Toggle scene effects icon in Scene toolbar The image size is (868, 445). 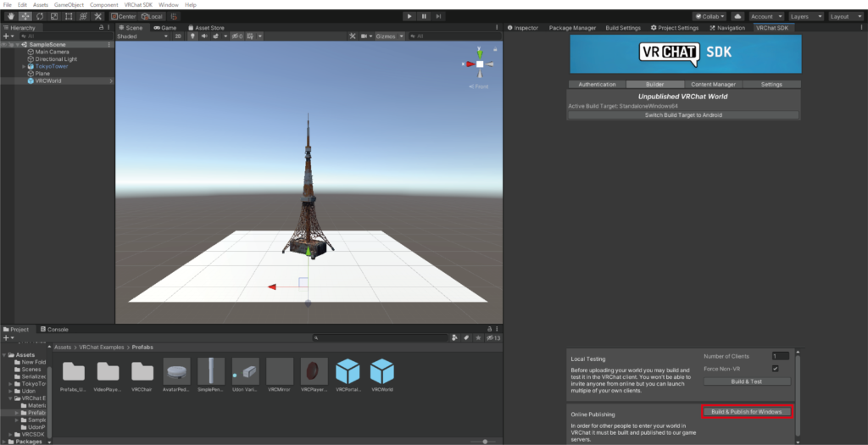216,36
